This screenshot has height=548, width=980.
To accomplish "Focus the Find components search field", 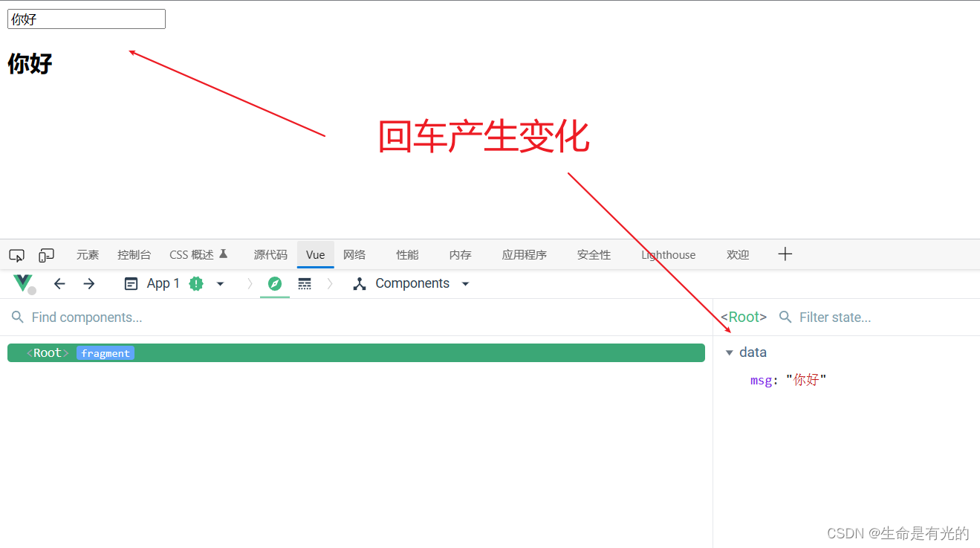I will coord(357,317).
